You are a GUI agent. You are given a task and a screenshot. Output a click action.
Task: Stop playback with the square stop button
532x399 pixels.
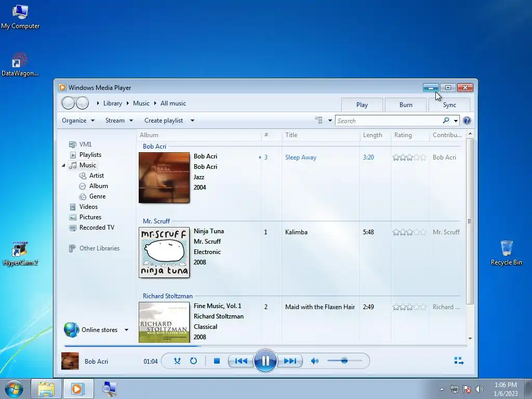pos(217,361)
